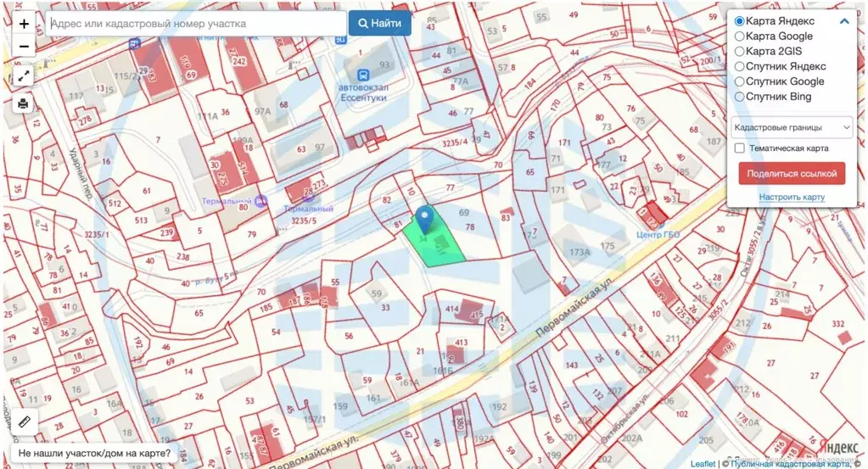The width and height of the screenshot is (868, 469).
Task: Click the address or cadastral number field
Action: coord(196,24)
